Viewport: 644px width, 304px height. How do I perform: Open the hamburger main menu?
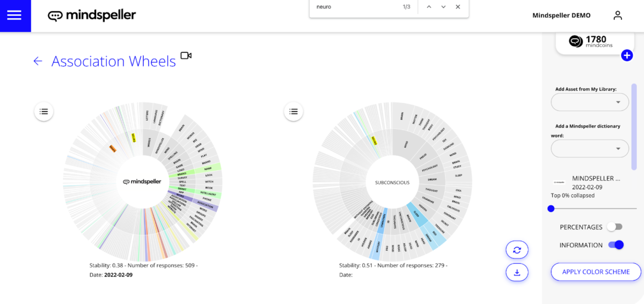14,16
